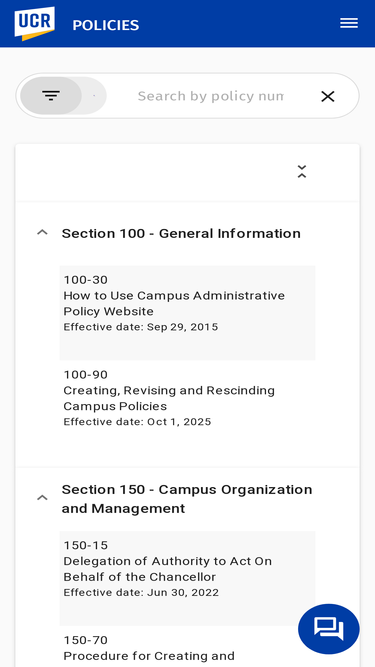Click the 100-30 policy number text
This screenshot has height=667, width=375.
click(85, 280)
